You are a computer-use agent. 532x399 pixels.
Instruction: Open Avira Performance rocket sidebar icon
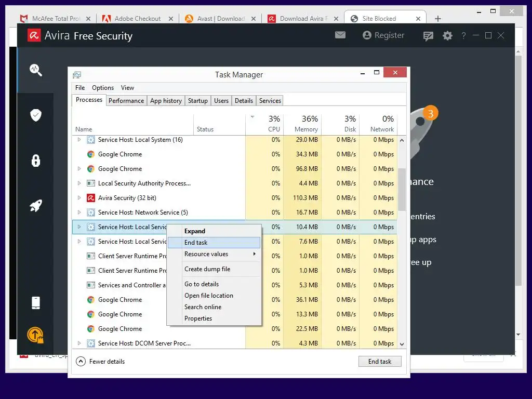(36, 205)
